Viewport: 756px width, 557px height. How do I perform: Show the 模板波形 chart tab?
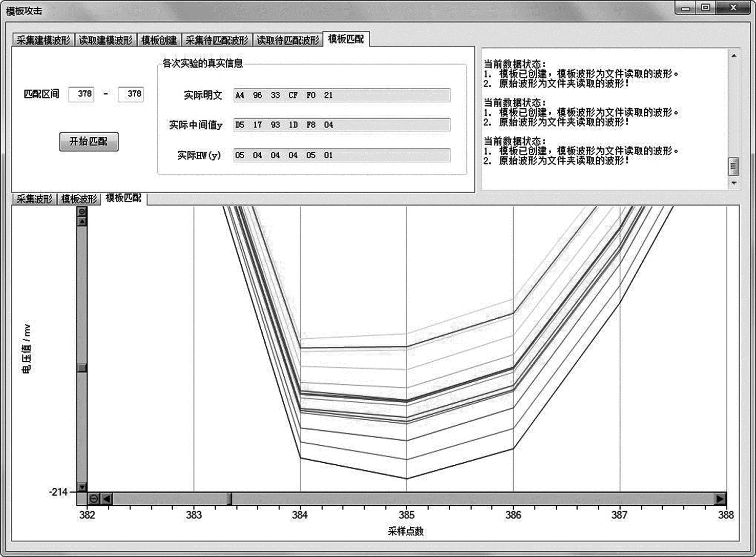(x=79, y=199)
